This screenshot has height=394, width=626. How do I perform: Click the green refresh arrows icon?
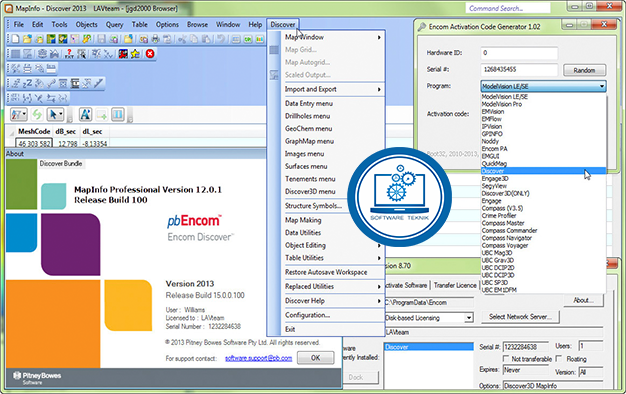click(x=37, y=115)
